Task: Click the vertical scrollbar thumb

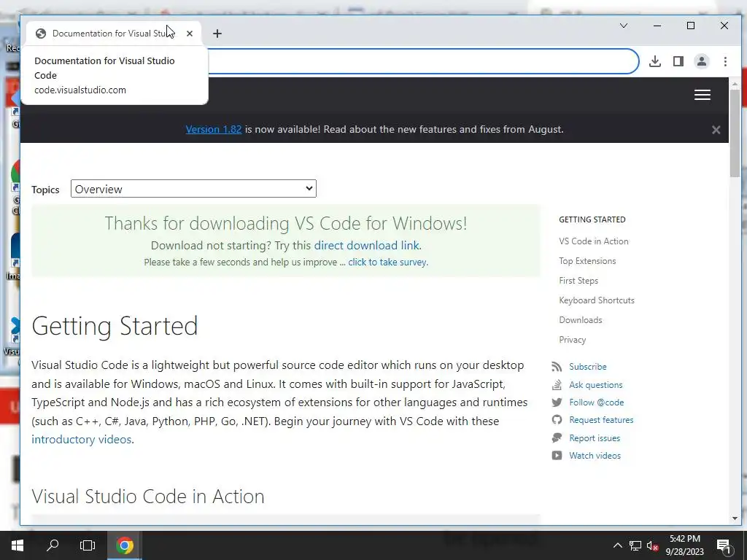Action: click(735, 133)
